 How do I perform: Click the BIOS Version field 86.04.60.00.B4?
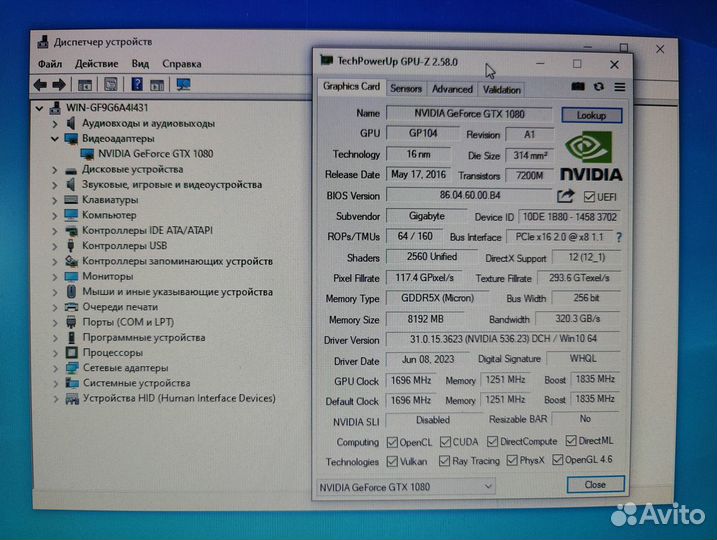(x=470, y=195)
